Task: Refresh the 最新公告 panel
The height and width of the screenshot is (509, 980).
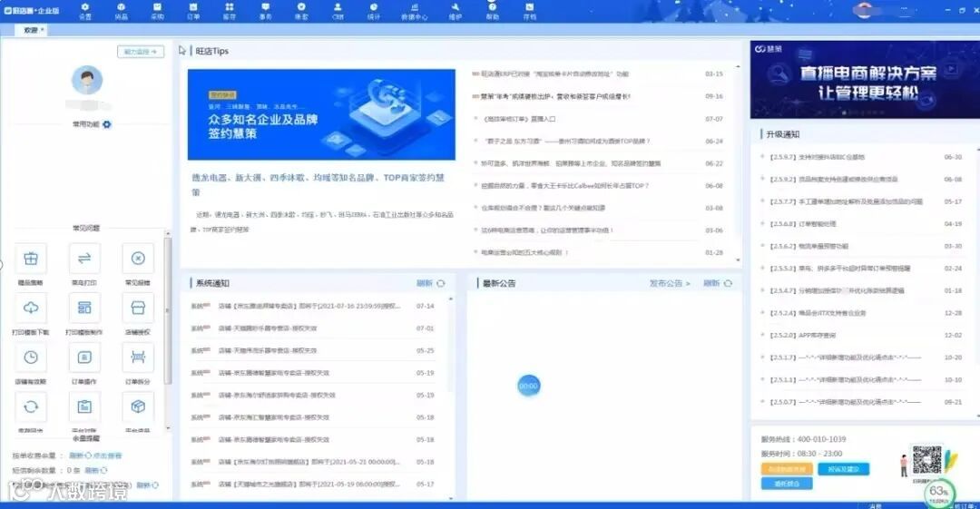Action: (718, 283)
